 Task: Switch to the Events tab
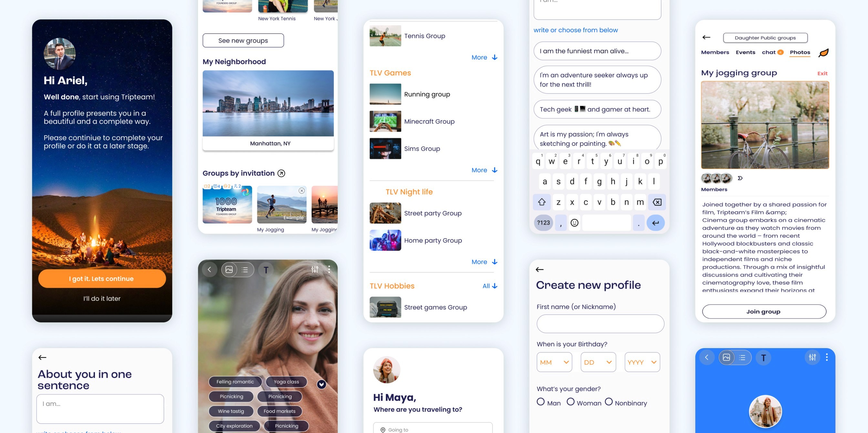(745, 52)
